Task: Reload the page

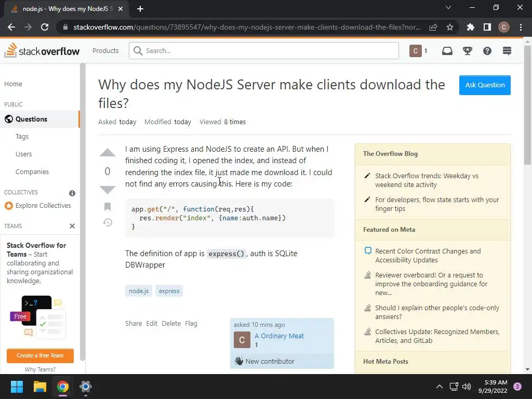Action: tap(45, 27)
